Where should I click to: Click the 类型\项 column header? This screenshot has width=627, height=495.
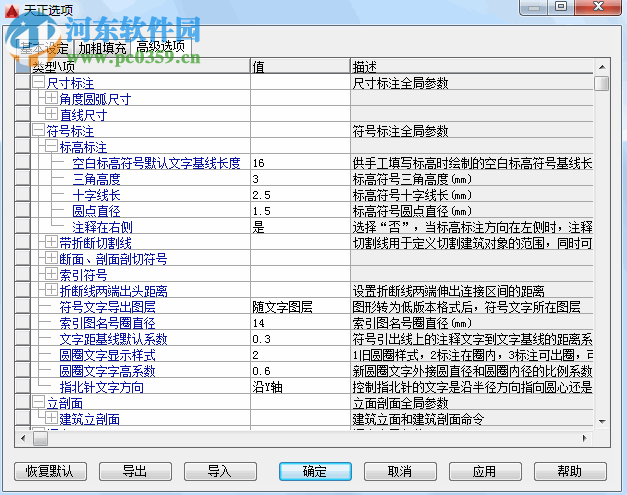click(140, 66)
